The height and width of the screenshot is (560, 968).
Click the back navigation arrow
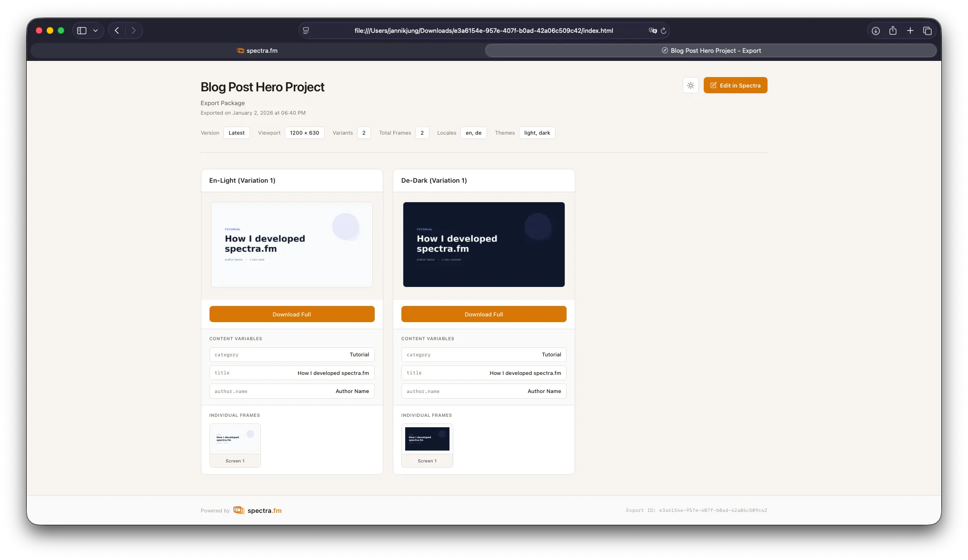[117, 30]
